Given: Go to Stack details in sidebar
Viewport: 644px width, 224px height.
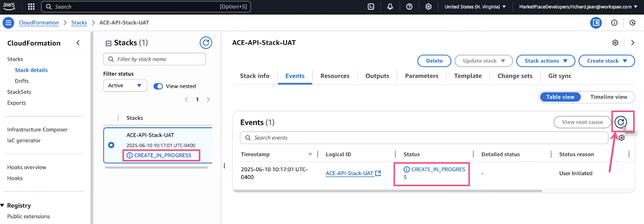Looking at the screenshot, I should click(x=31, y=70).
